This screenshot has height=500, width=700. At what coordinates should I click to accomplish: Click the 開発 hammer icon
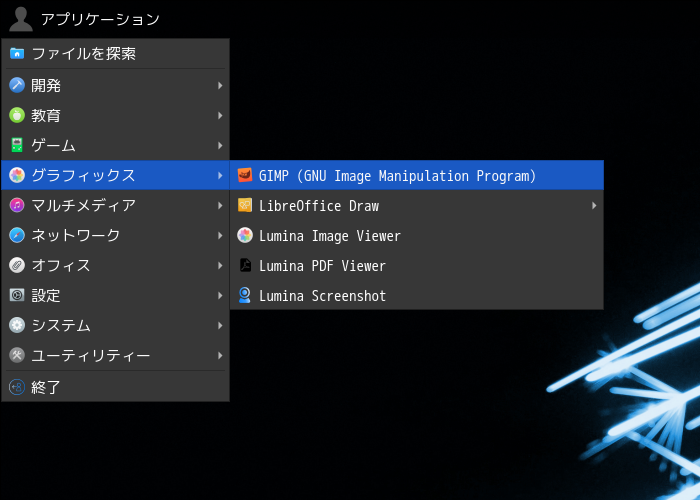[17, 85]
